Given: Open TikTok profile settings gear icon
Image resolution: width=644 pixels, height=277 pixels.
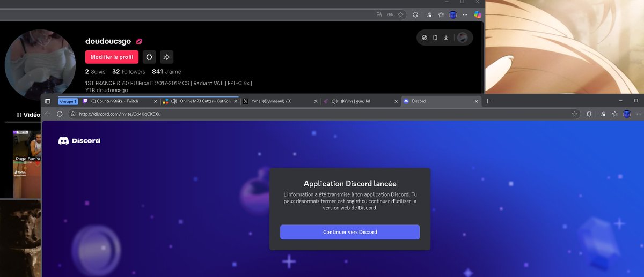Looking at the screenshot, I should tap(149, 57).
